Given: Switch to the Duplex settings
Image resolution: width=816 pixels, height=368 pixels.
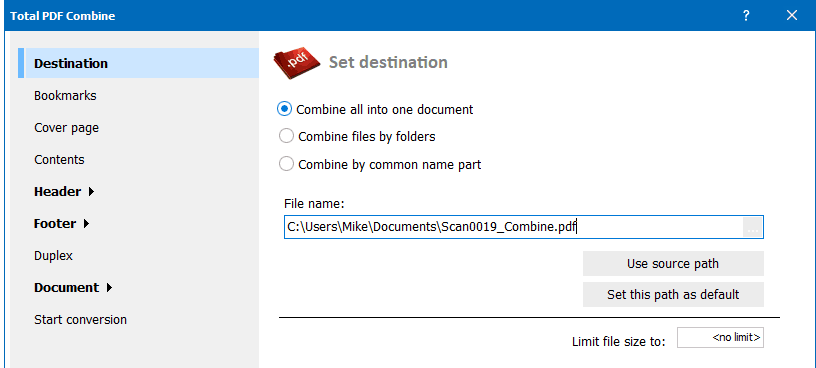Looking at the screenshot, I should pyautogui.click(x=53, y=256).
